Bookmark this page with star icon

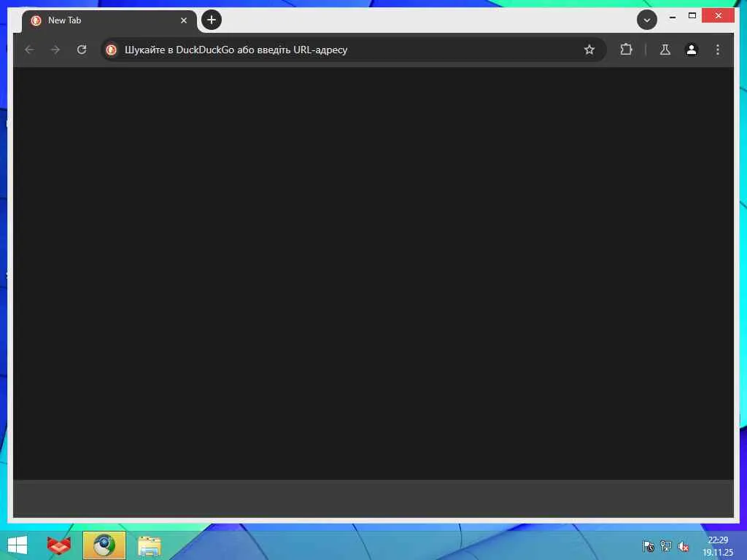[x=589, y=50]
